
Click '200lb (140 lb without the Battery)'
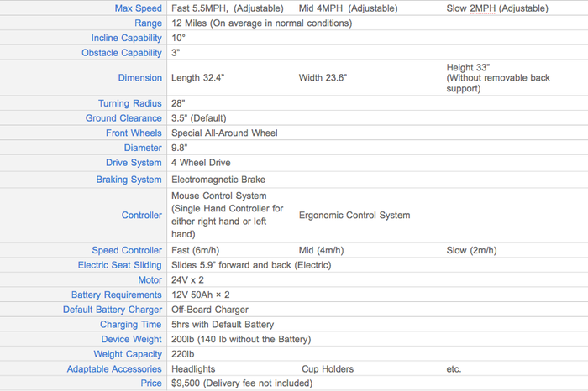pyautogui.click(x=241, y=339)
